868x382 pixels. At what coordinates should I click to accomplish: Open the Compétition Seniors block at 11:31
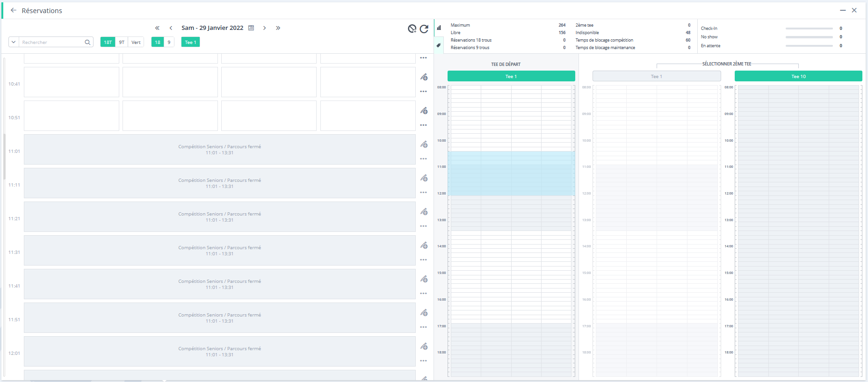[219, 251]
